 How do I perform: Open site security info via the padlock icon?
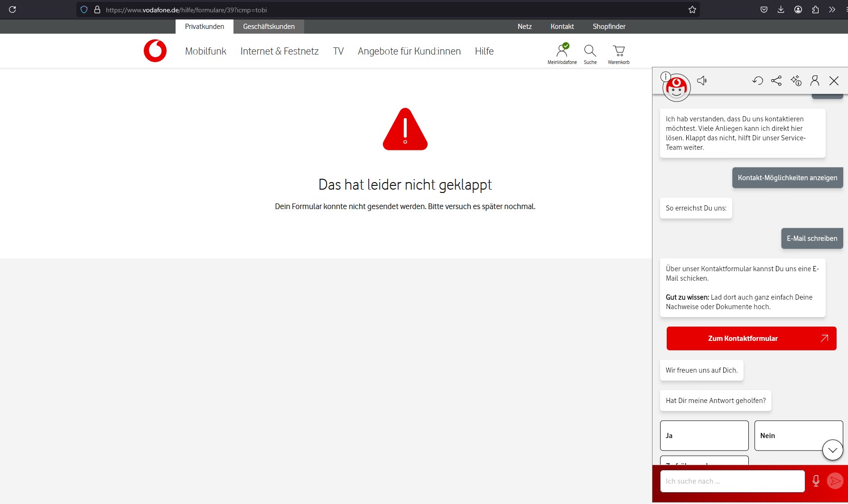[x=97, y=9]
